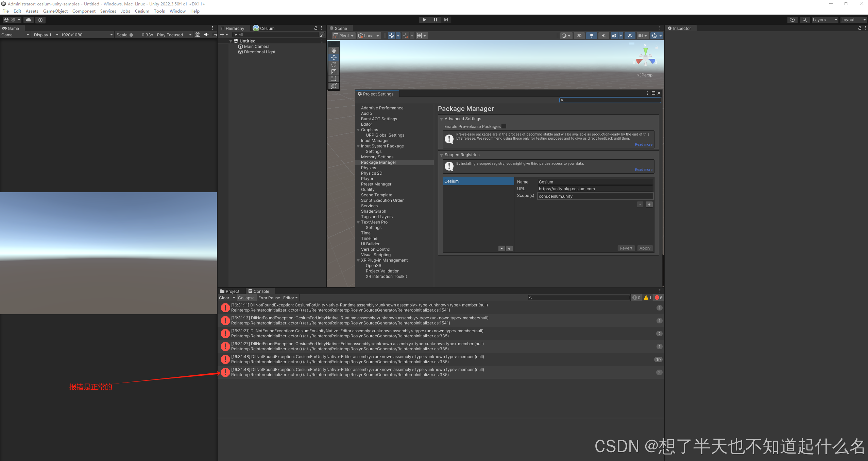Adjust the Game view Scale slider
Image resolution: width=868 pixels, height=461 pixels.
click(135, 35)
